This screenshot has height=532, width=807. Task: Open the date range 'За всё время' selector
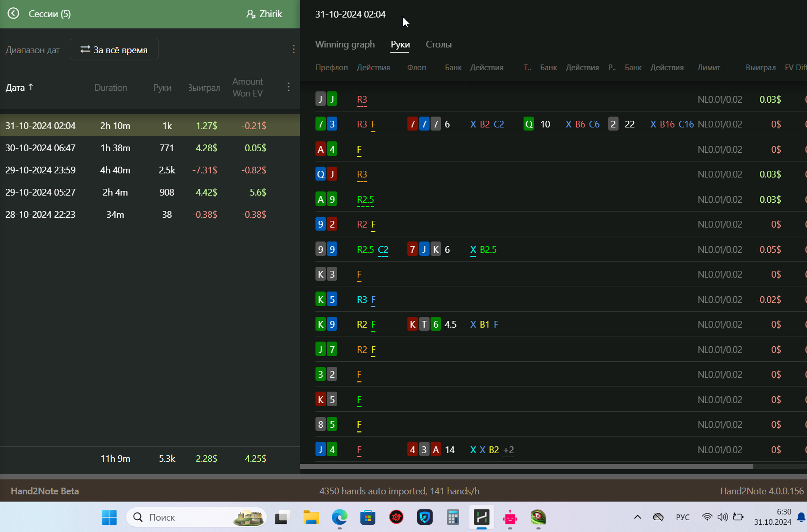(x=114, y=50)
